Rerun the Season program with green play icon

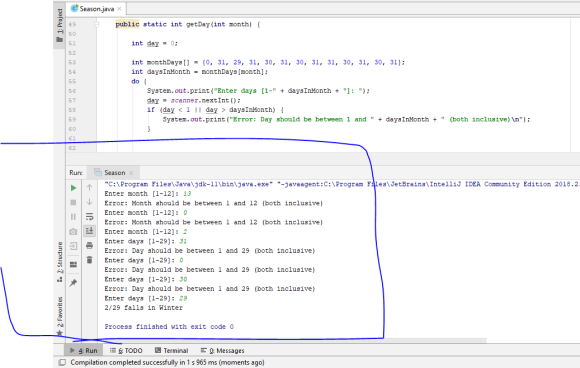coord(73,188)
